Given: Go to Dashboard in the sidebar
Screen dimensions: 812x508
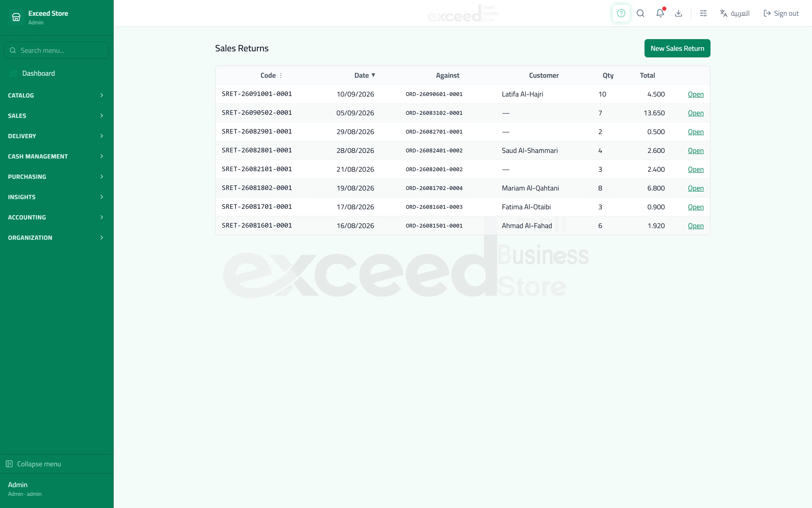Looking at the screenshot, I should (x=56, y=73).
